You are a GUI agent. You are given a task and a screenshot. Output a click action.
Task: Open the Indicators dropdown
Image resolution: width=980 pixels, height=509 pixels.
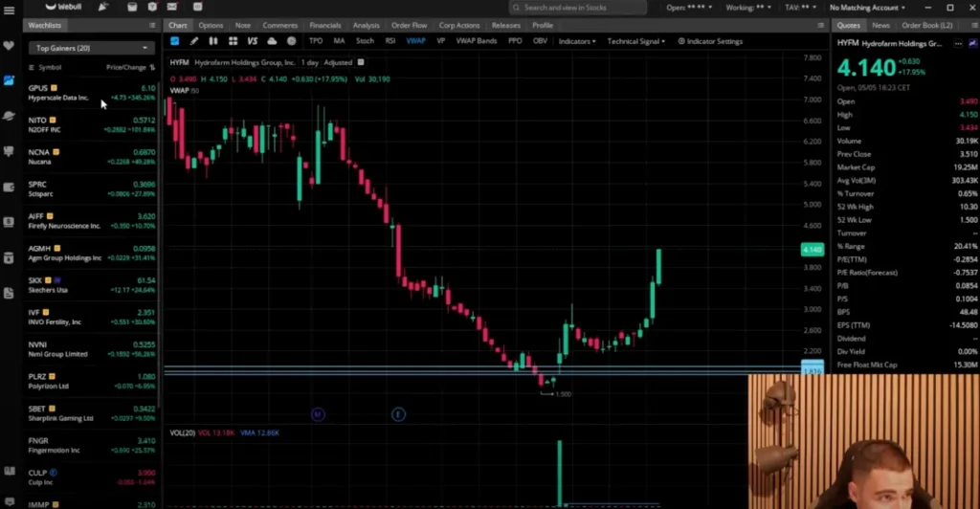click(577, 41)
